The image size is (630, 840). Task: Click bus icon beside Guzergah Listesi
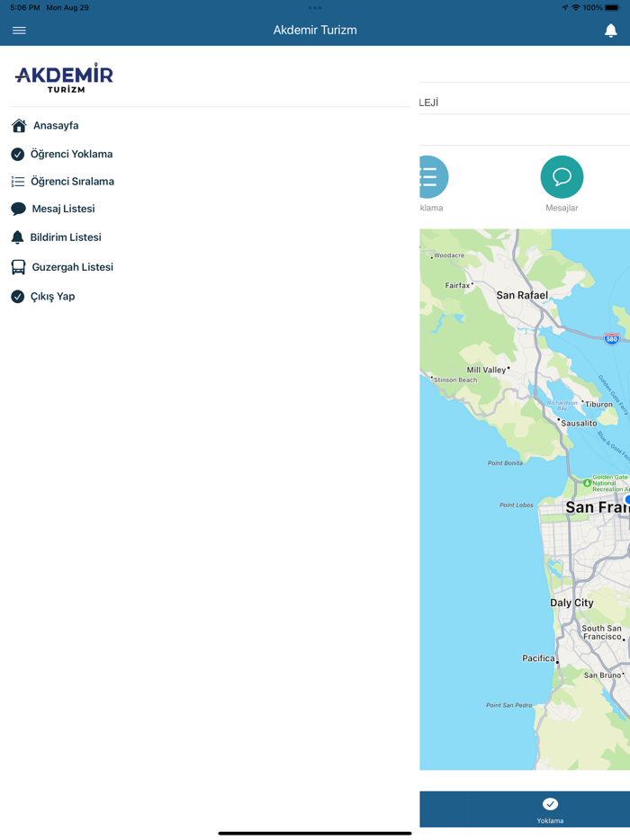coord(18,267)
